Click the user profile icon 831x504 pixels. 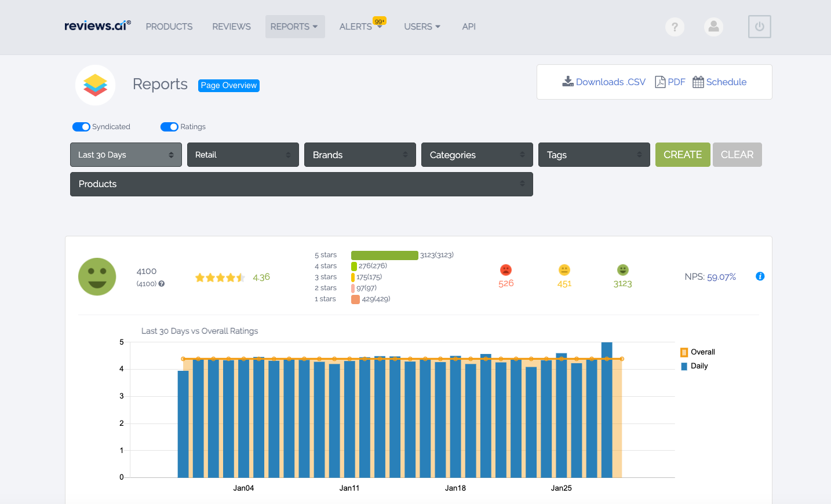[x=713, y=27]
